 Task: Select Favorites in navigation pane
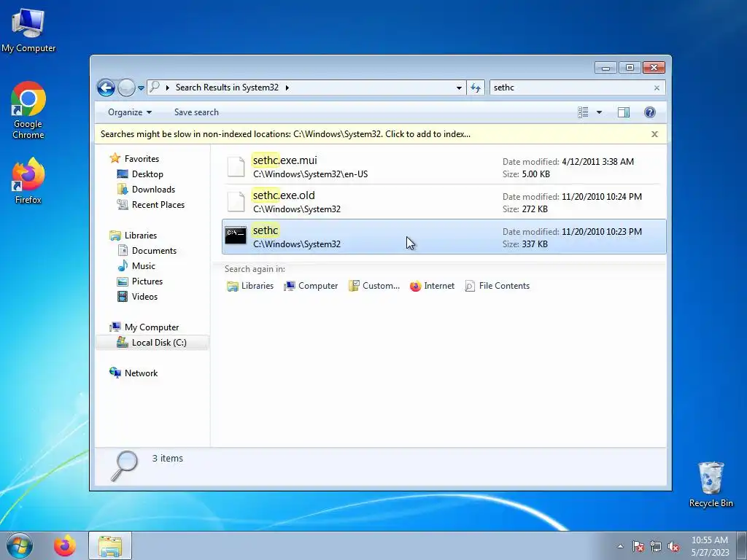click(x=142, y=158)
